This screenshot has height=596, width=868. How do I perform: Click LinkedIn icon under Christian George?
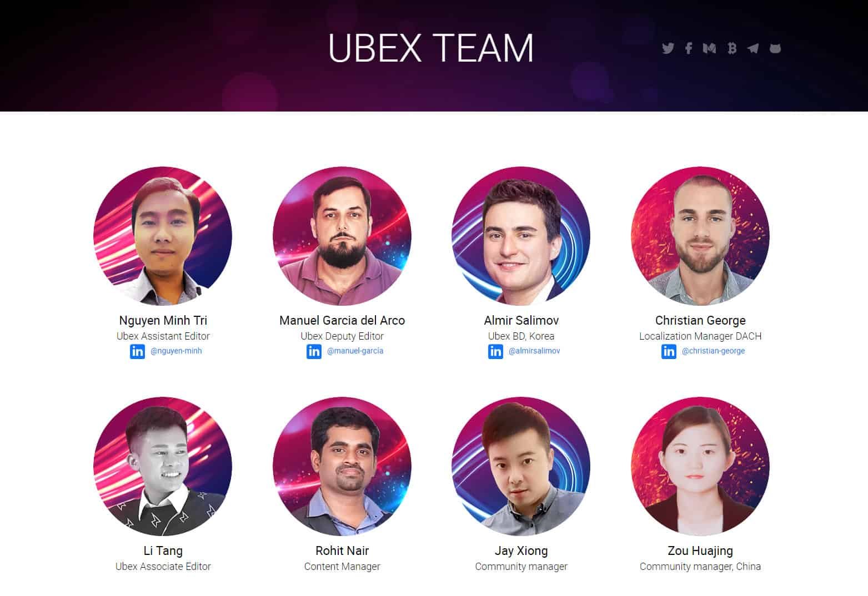point(669,351)
